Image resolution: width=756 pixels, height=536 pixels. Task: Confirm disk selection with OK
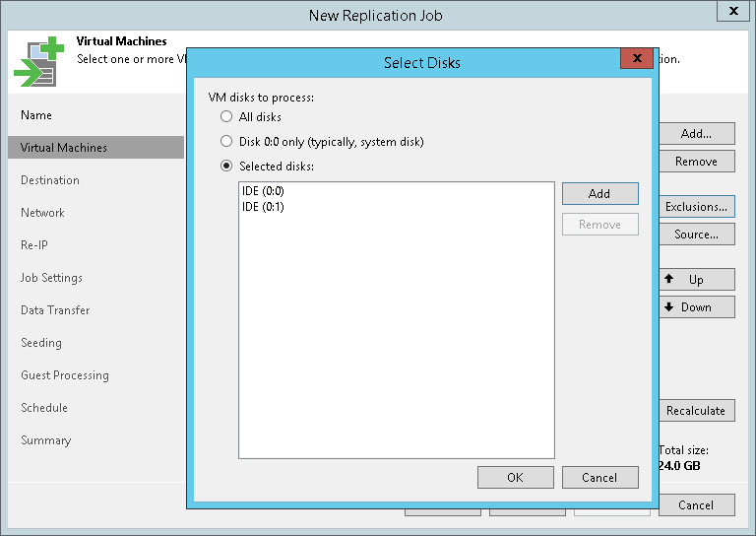516,477
